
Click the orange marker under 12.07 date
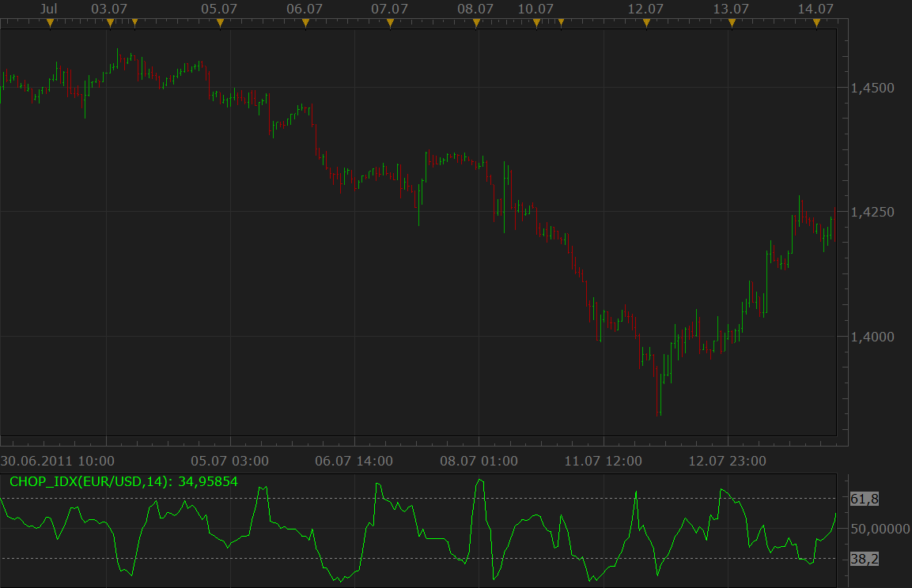coord(646,23)
